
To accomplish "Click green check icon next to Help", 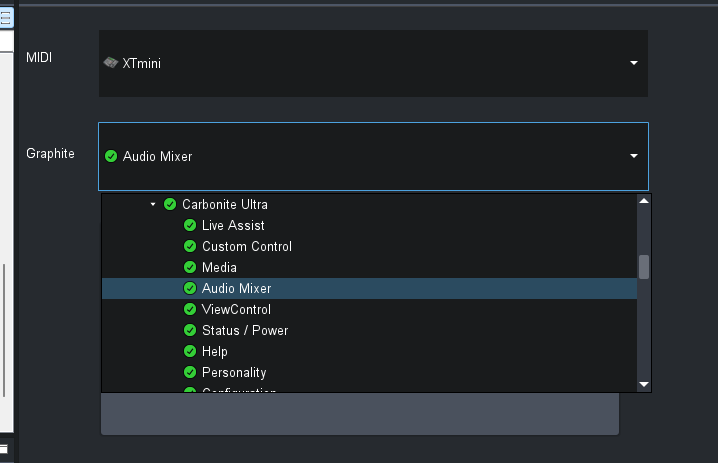I will pyautogui.click(x=190, y=351).
